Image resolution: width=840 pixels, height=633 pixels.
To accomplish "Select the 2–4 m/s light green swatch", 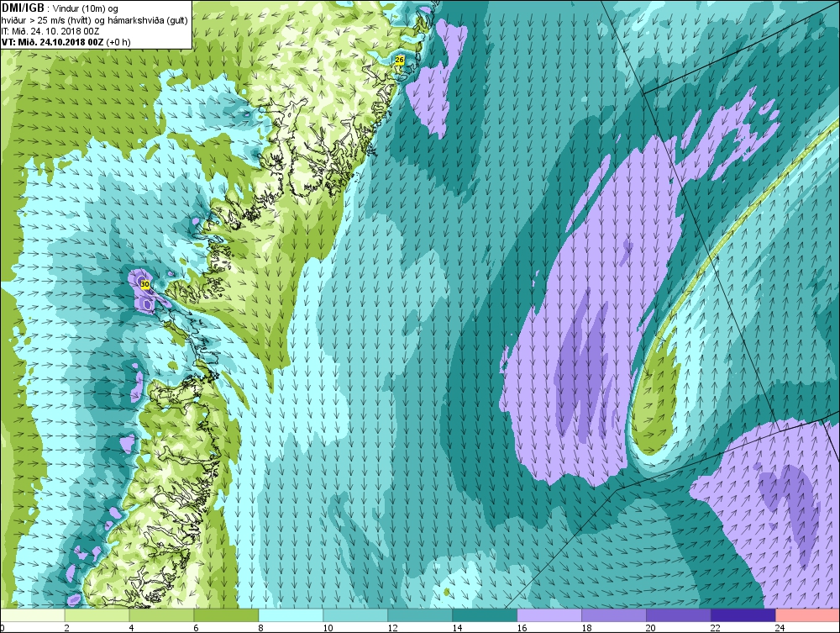I will pos(97,615).
